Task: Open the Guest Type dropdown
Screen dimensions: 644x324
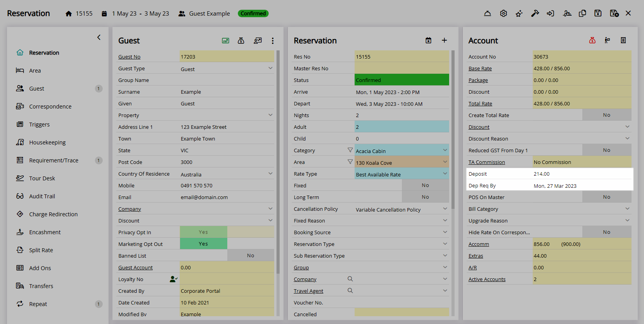Action: click(x=270, y=68)
